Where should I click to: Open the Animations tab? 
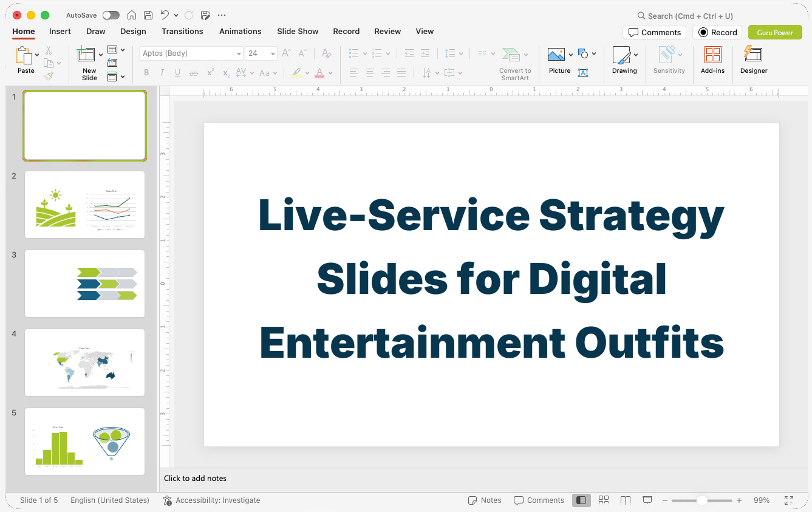[x=240, y=32]
